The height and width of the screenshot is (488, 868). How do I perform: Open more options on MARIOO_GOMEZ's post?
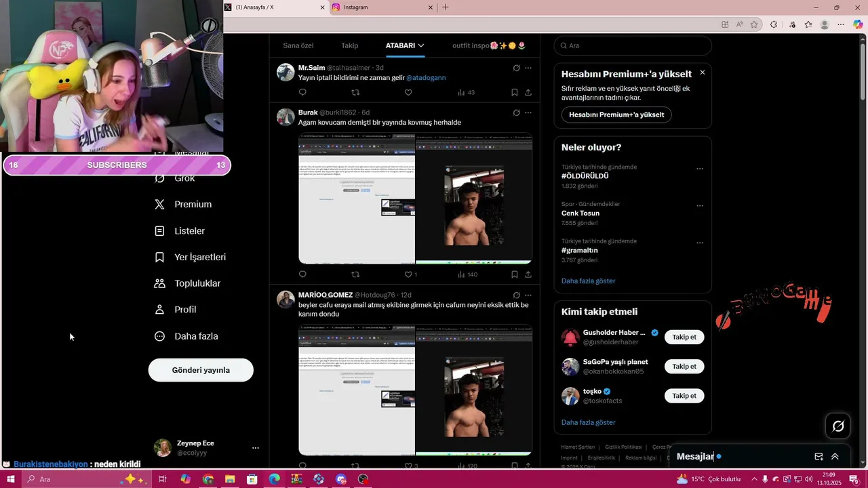(528, 295)
